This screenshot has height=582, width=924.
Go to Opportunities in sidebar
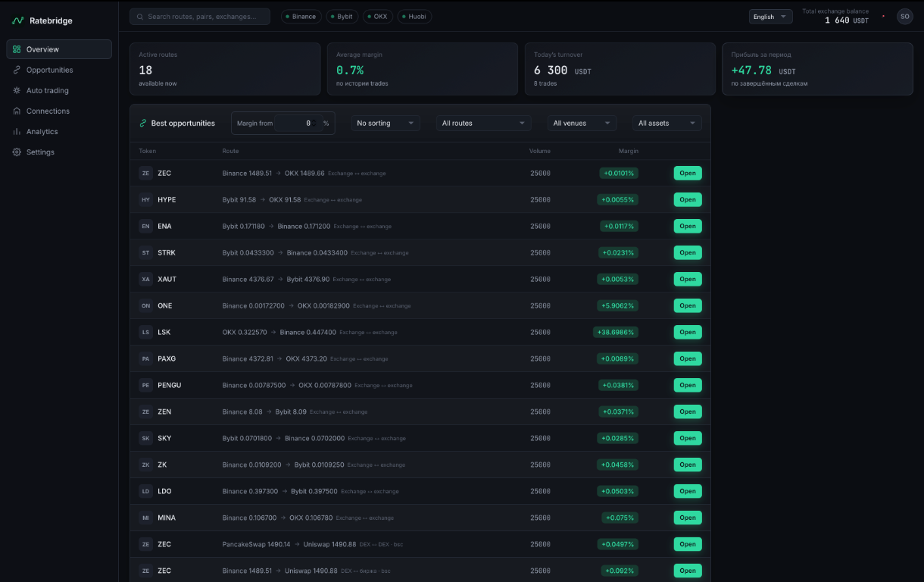pos(59,70)
